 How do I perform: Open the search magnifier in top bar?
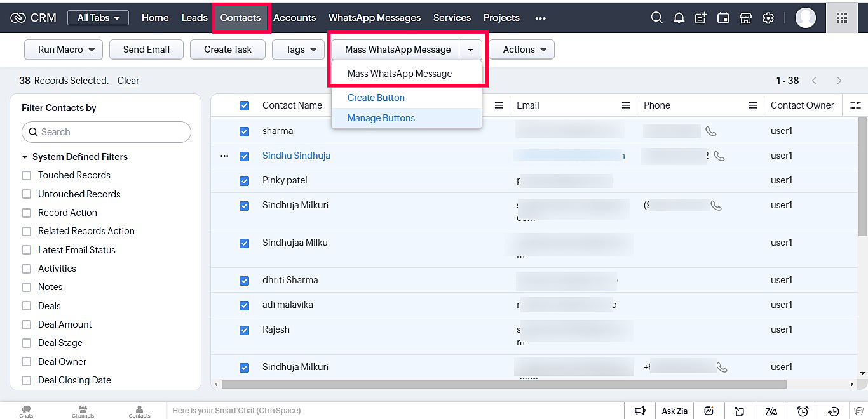[x=656, y=18]
